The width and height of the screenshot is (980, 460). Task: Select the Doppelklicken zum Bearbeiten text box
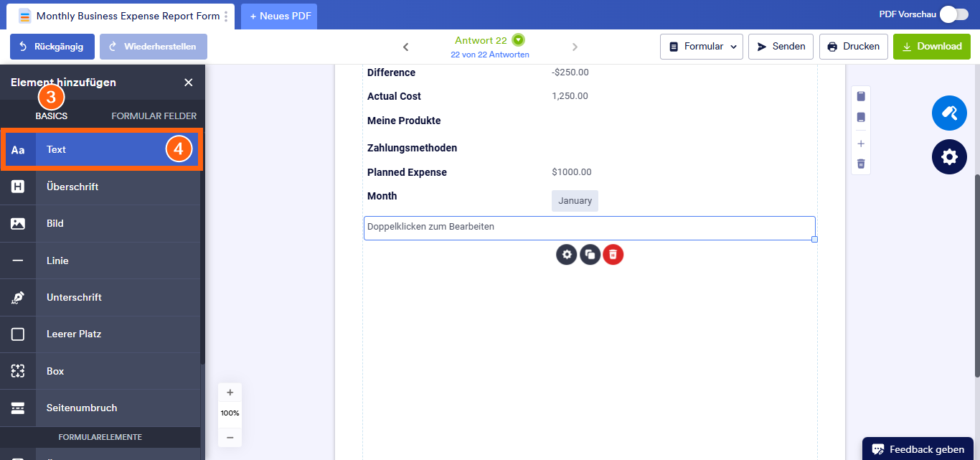(x=590, y=228)
